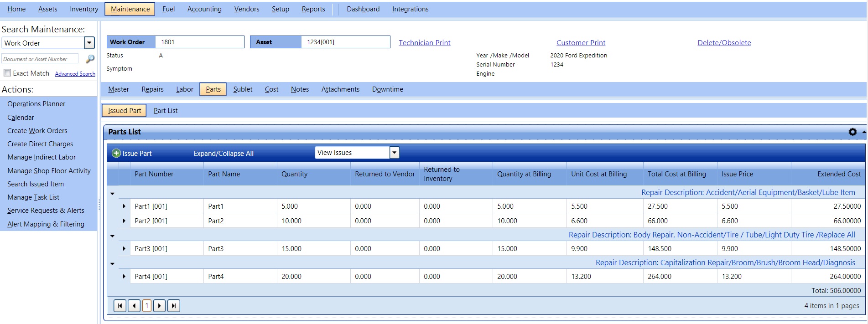Screen dimensions: 868x324
Task: Collapse the Body Repair, Non-Accident group
Action: (x=113, y=236)
